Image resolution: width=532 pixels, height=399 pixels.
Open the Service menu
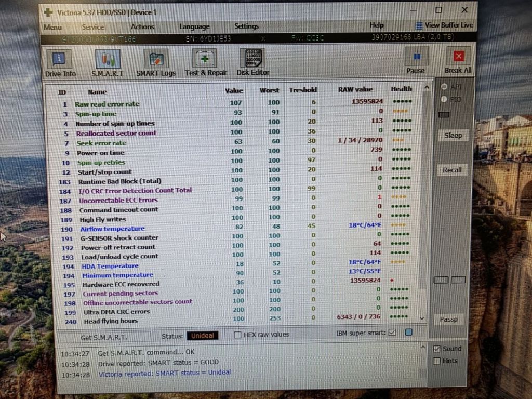point(92,27)
